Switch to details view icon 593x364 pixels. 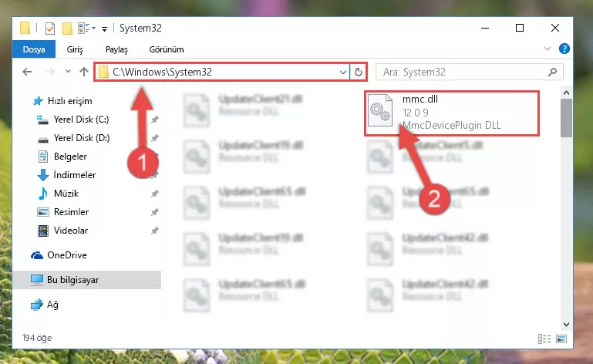tap(544, 339)
